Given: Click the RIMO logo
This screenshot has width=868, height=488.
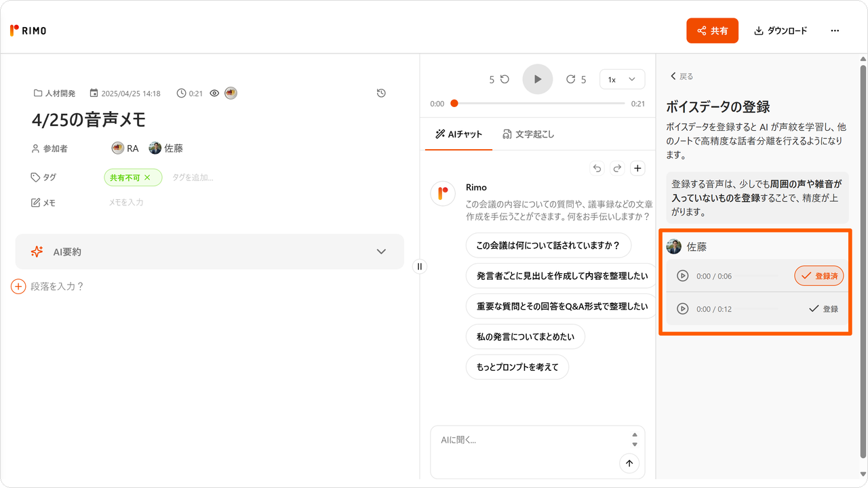Looking at the screenshot, I should (28, 30).
